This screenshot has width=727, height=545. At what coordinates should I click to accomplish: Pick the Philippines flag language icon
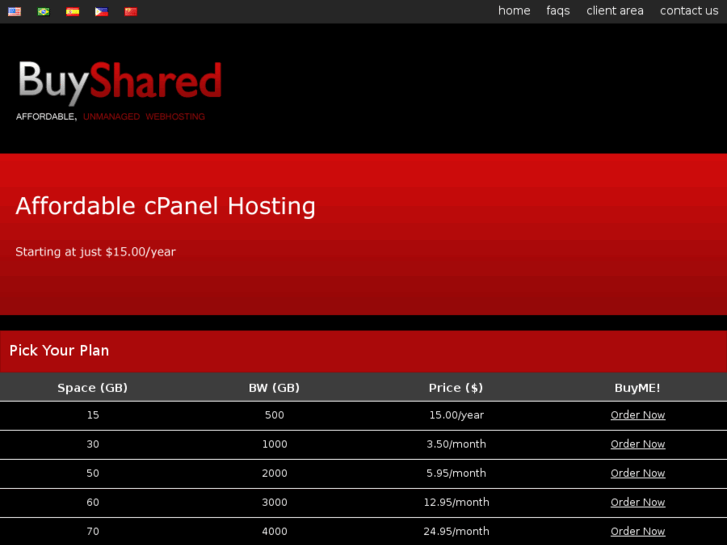(x=102, y=12)
